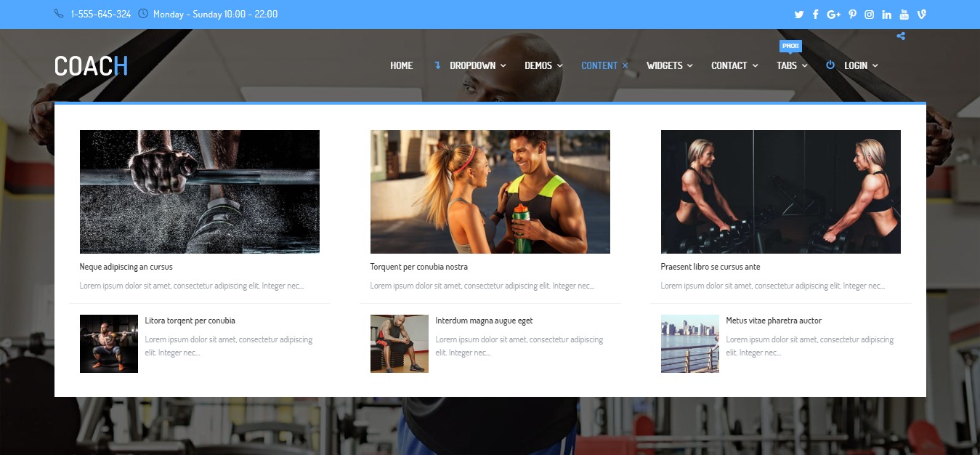The height and width of the screenshot is (455, 980).
Task: Open the Tabs menu item
Action: (x=787, y=65)
